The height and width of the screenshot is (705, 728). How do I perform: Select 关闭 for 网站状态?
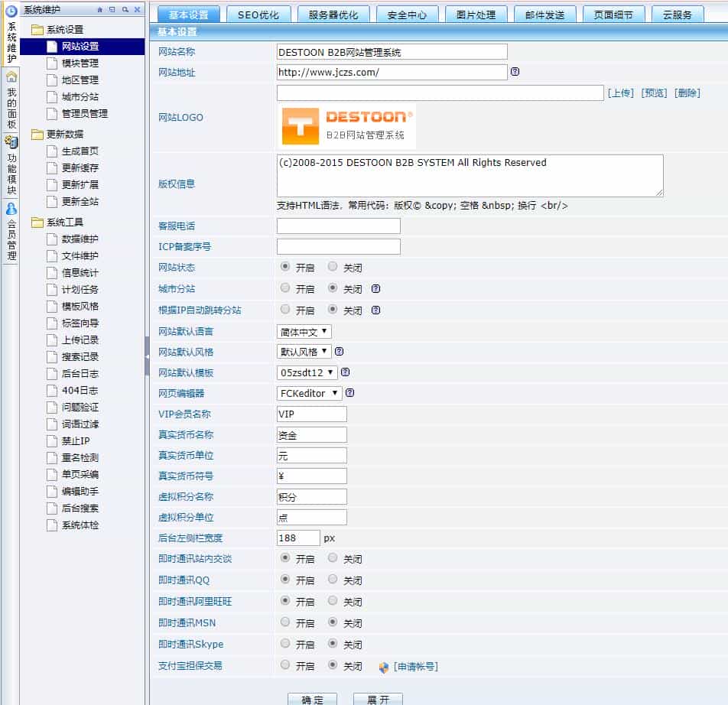pos(333,266)
